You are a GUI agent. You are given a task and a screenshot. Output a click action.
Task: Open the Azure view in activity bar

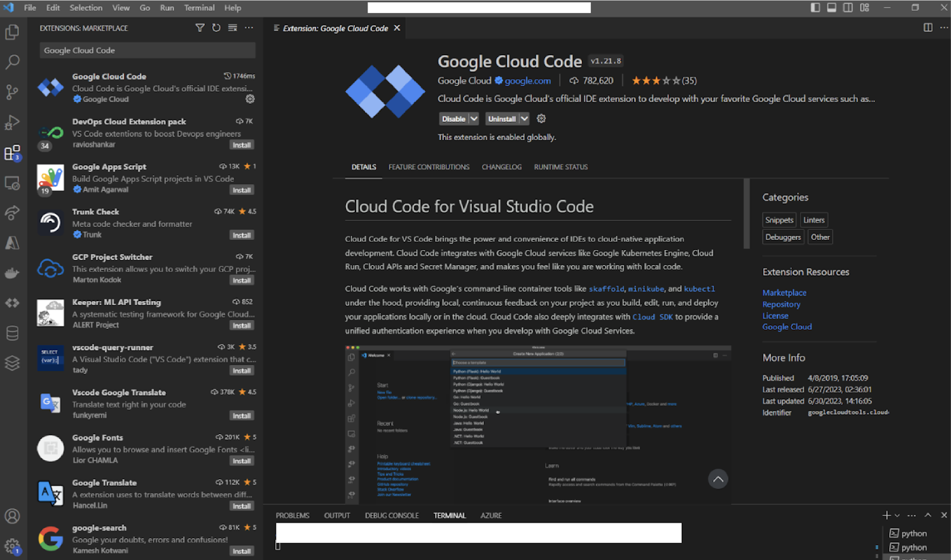[12, 243]
